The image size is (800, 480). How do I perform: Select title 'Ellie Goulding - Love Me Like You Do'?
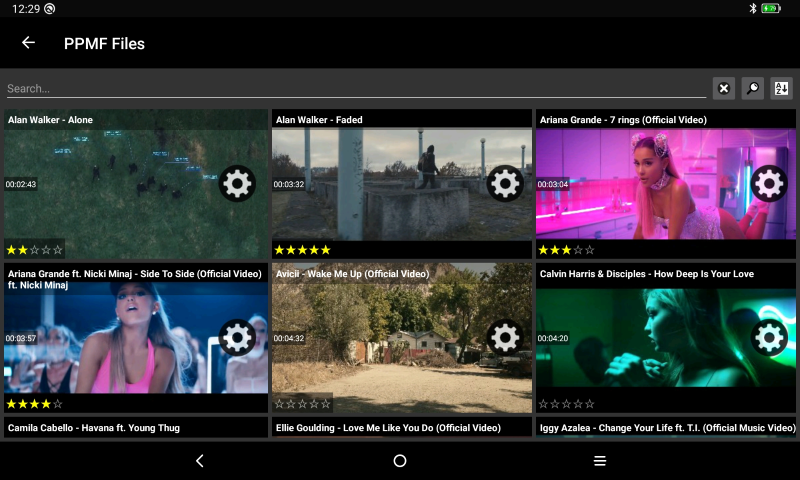388,428
